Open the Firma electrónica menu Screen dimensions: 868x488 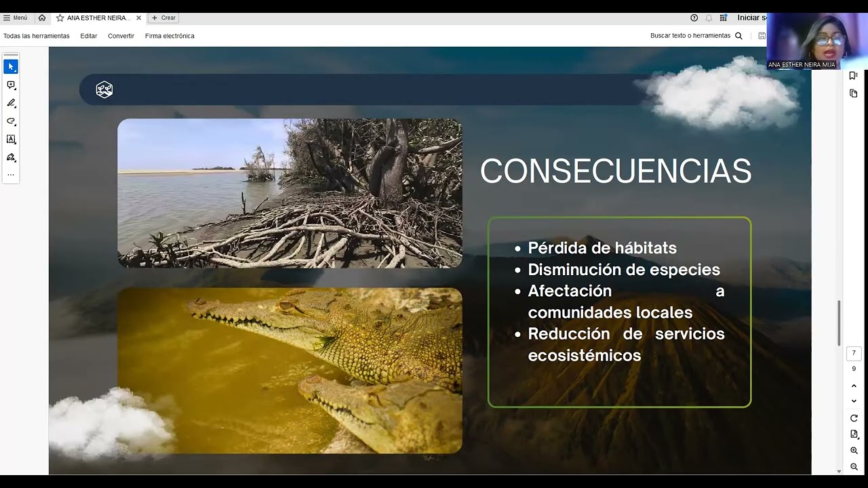point(170,36)
